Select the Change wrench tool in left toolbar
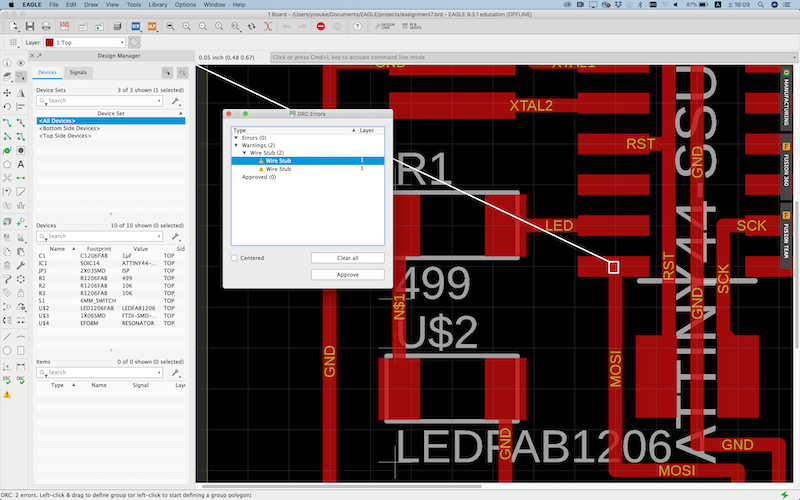Viewport: 800px width, 500px height. tap(20, 265)
